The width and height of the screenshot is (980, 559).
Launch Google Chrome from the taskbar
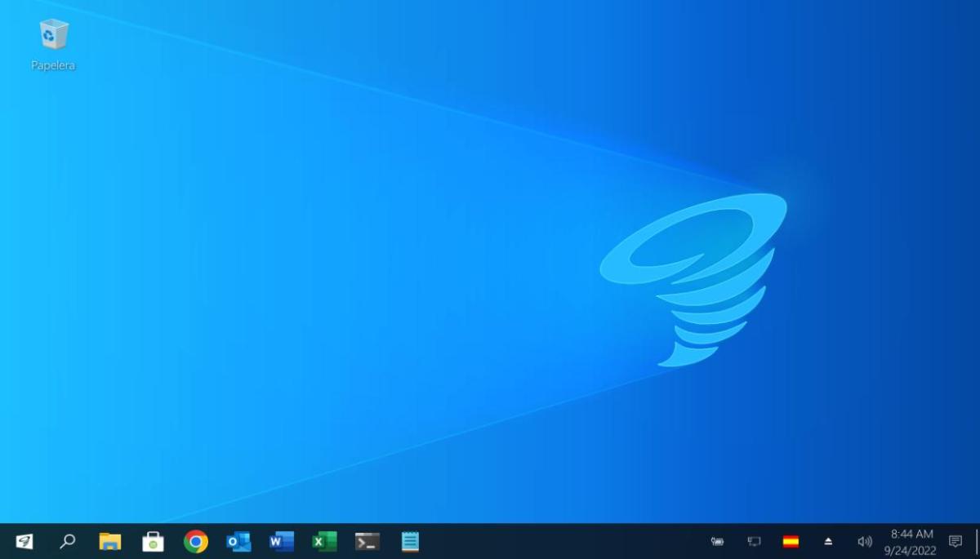pos(196,541)
